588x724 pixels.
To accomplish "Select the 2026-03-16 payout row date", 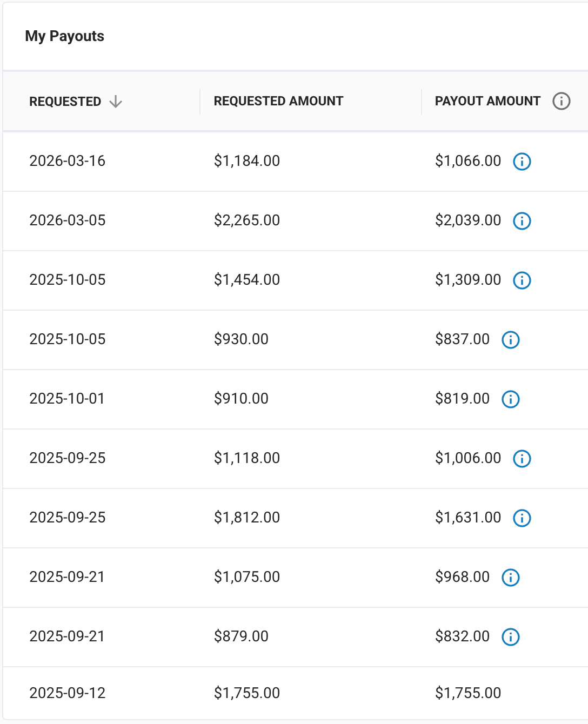I will tap(67, 161).
